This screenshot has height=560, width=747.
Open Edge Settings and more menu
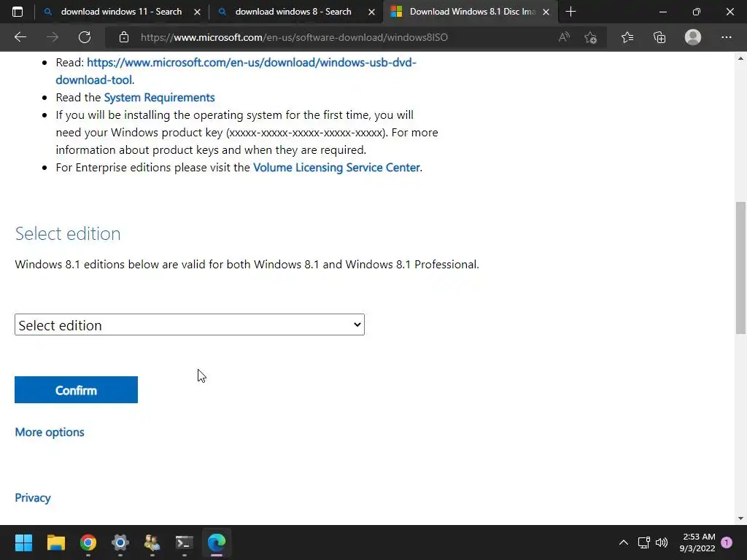point(726,37)
